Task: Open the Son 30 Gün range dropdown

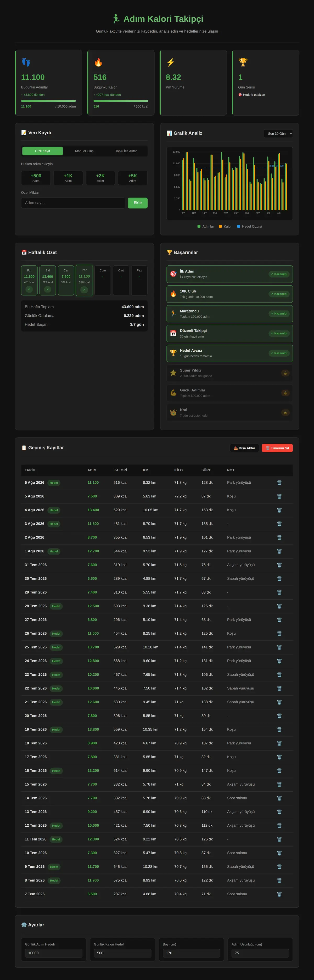Action: click(279, 134)
